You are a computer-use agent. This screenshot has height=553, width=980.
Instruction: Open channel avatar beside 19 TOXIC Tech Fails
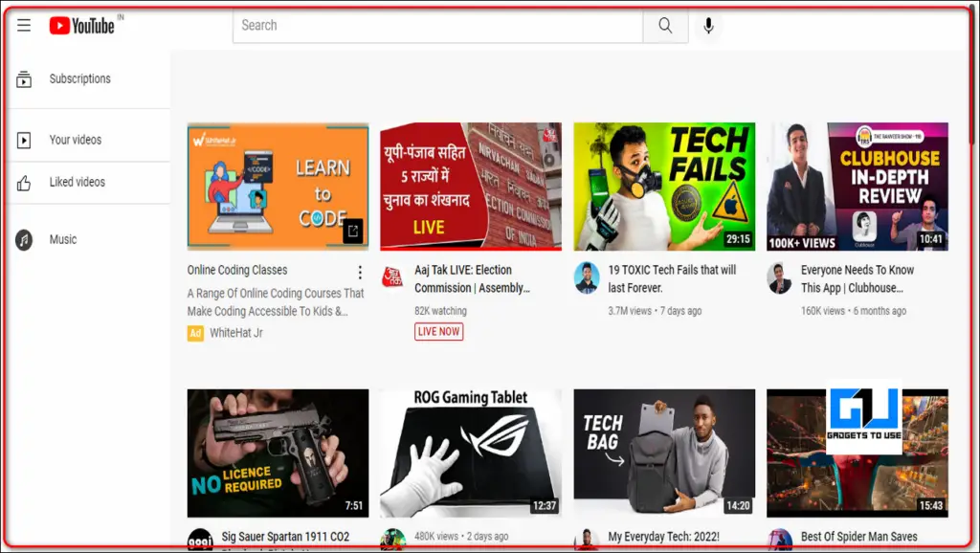point(587,277)
